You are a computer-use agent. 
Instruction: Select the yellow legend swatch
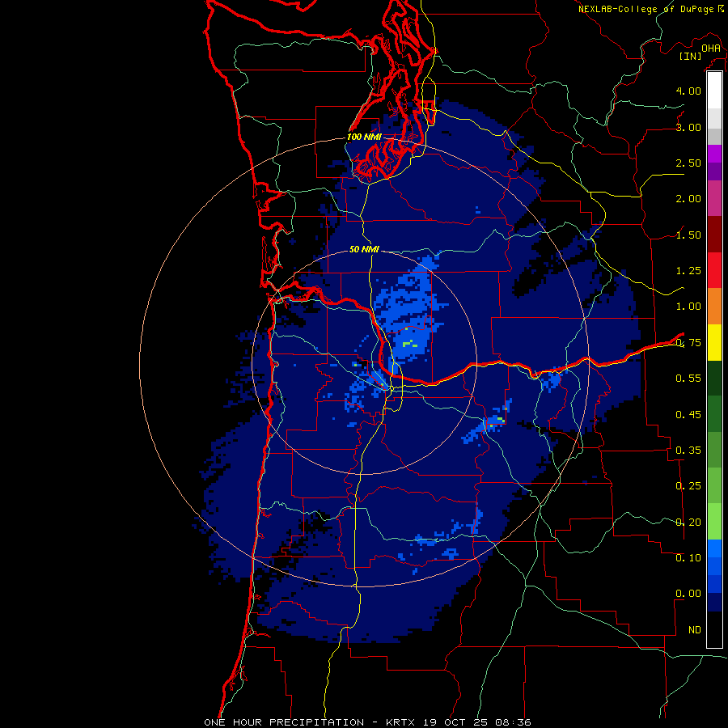[714, 343]
